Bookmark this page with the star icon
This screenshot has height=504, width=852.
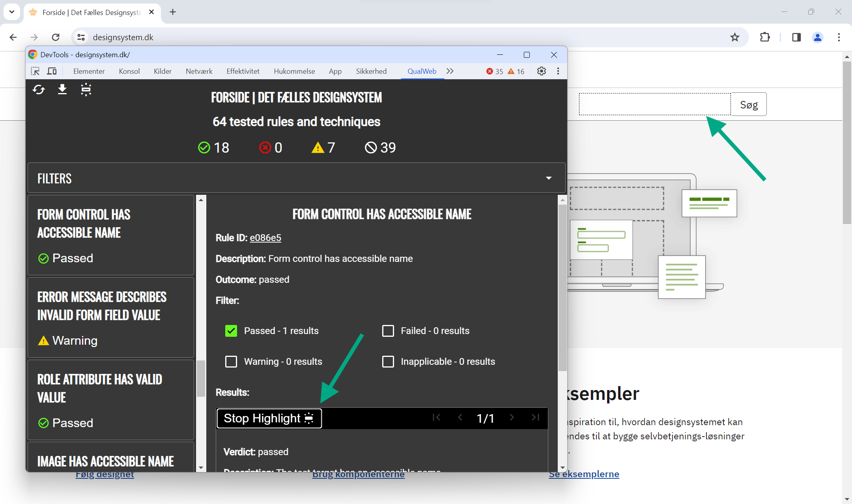734,37
